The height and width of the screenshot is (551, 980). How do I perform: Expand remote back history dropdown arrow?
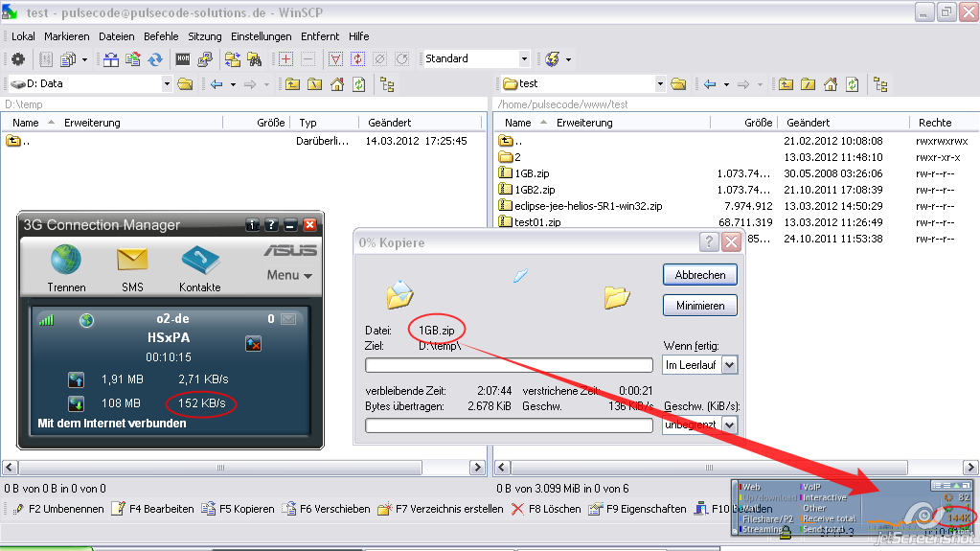725,84
